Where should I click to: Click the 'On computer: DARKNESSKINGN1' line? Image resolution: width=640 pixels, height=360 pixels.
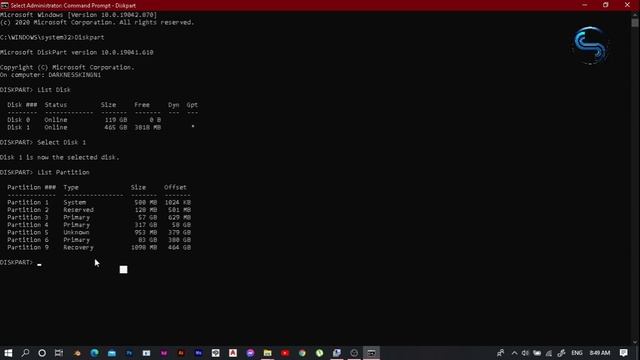51,75
